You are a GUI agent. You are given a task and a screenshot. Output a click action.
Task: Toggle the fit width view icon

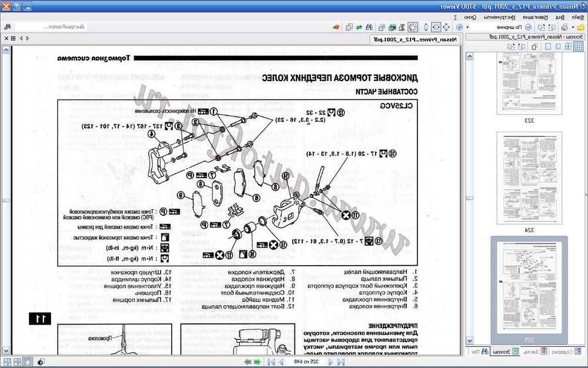436,27
